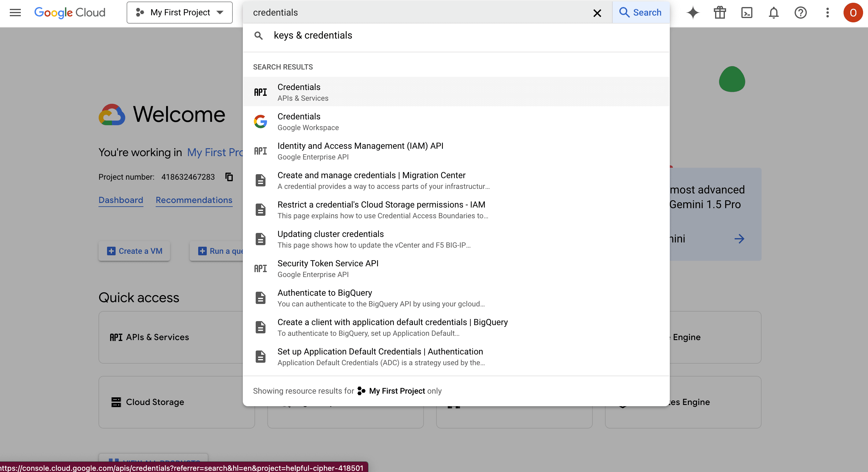Expand the My First Project selector

pyautogui.click(x=180, y=13)
